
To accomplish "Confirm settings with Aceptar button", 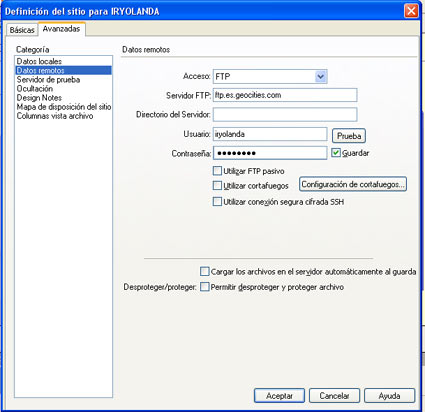I will coord(279,396).
